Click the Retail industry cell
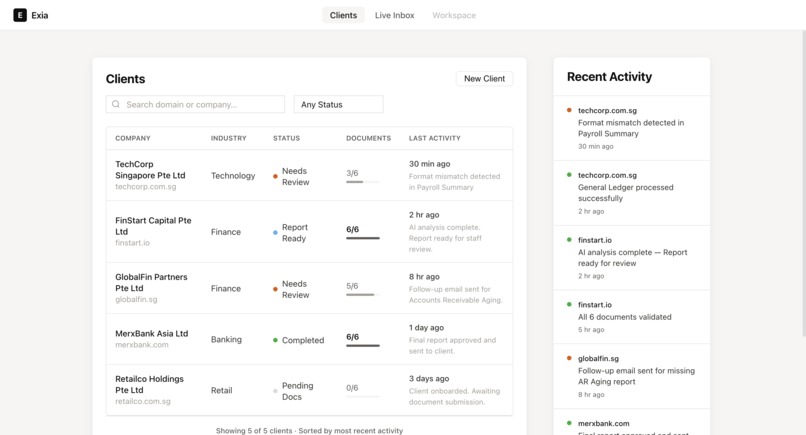Image resolution: width=806 pixels, height=435 pixels. pyautogui.click(x=222, y=390)
